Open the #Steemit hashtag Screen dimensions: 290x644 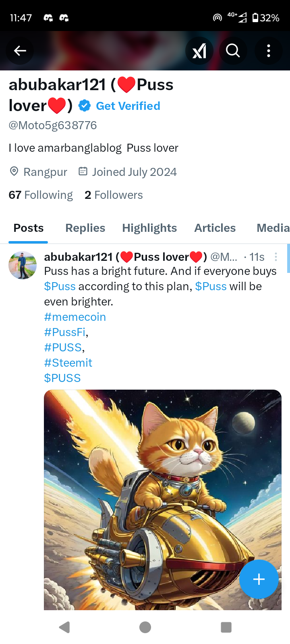click(68, 363)
